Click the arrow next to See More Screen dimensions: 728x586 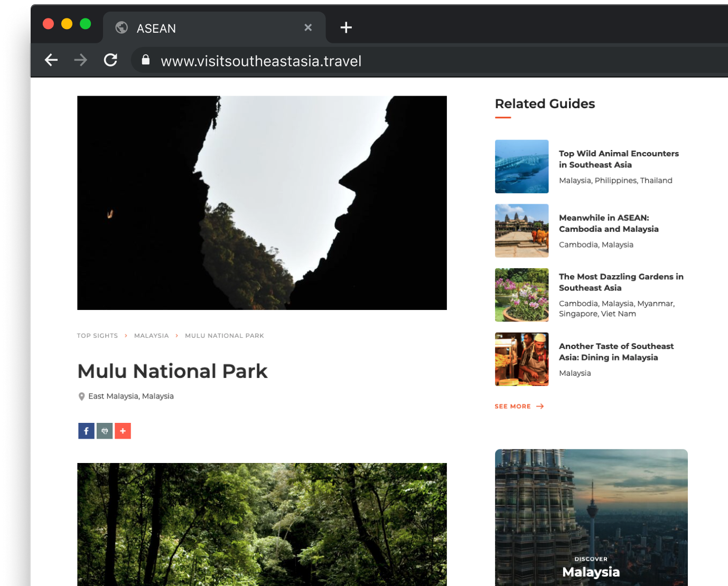point(540,407)
